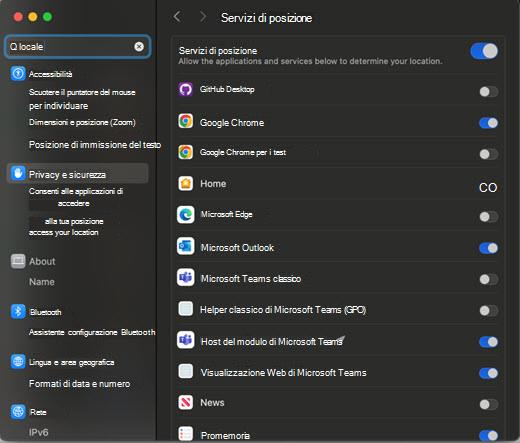The width and height of the screenshot is (520, 443).
Task: Click the Home app icon
Action: tap(186, 183)
